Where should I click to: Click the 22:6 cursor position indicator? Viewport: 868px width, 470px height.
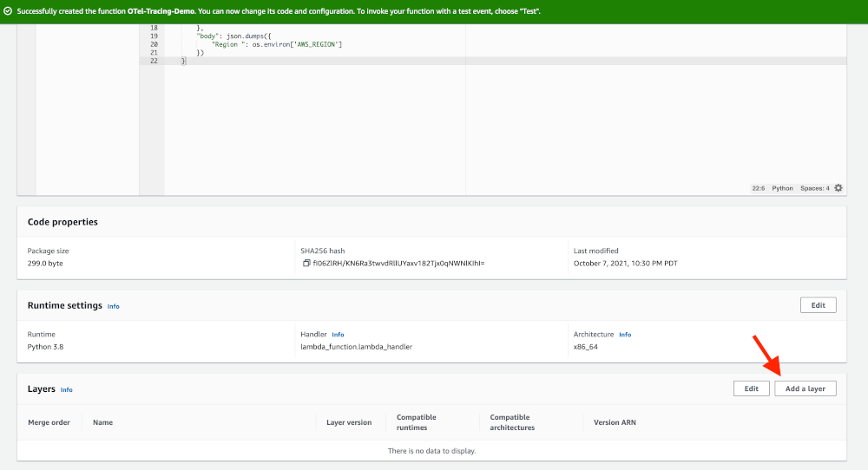758,188
